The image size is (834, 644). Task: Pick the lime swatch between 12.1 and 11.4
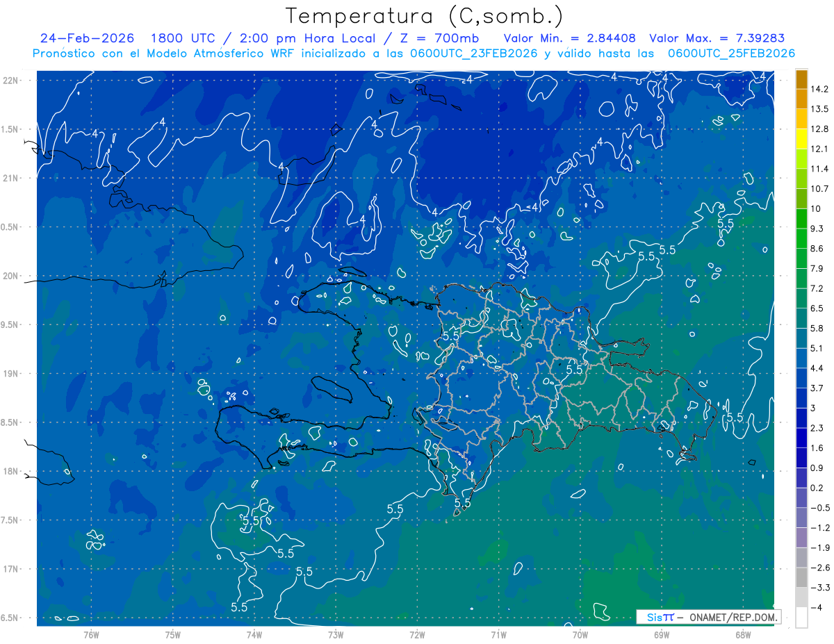tap(801, 159)
